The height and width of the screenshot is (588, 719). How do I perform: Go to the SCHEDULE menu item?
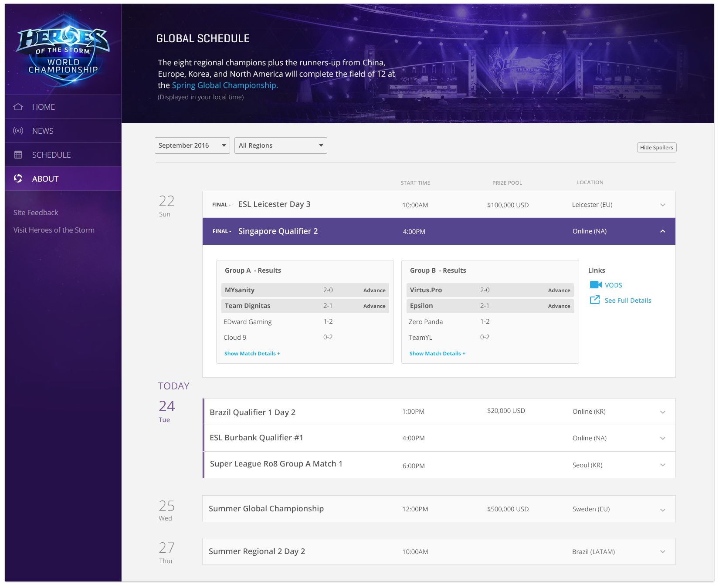(63, 155)
